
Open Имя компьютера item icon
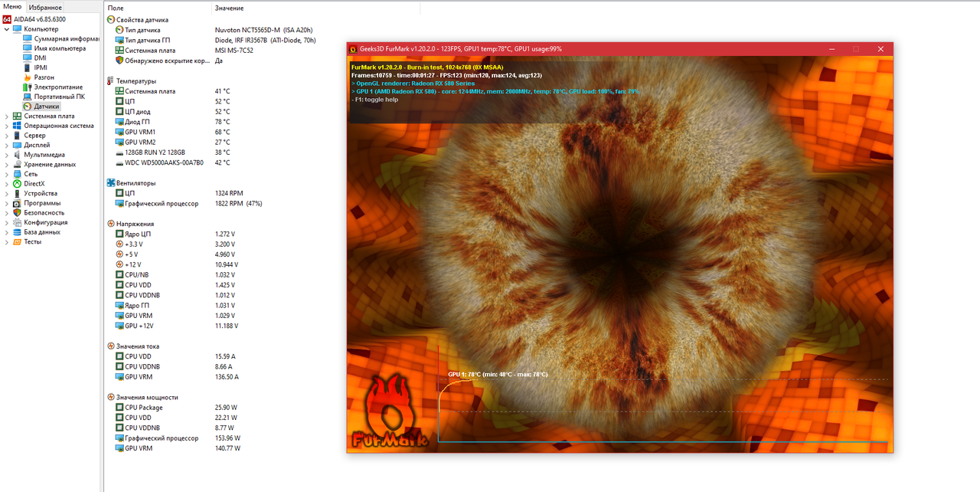(28, 48)
